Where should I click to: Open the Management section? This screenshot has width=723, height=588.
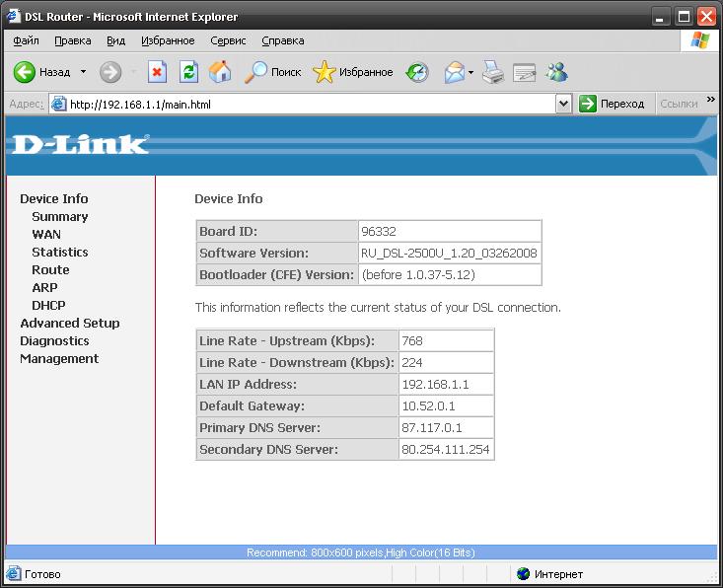[x=59, y=359]
